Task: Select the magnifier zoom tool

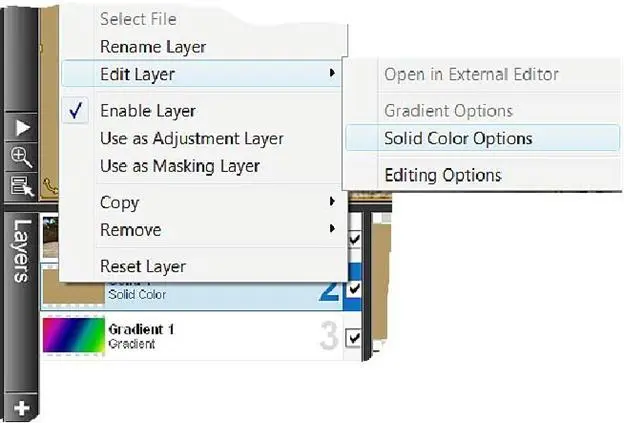Action: pos(21,156)
